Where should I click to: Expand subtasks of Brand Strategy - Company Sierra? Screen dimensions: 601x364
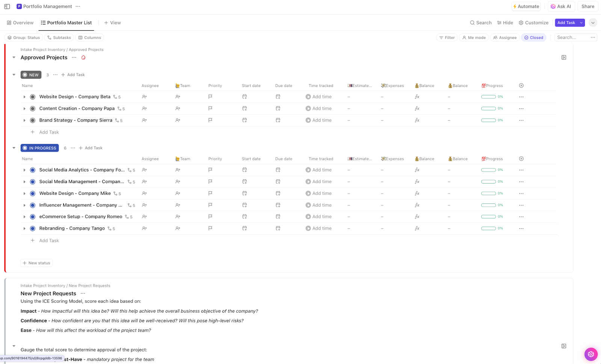coord(24,120)
